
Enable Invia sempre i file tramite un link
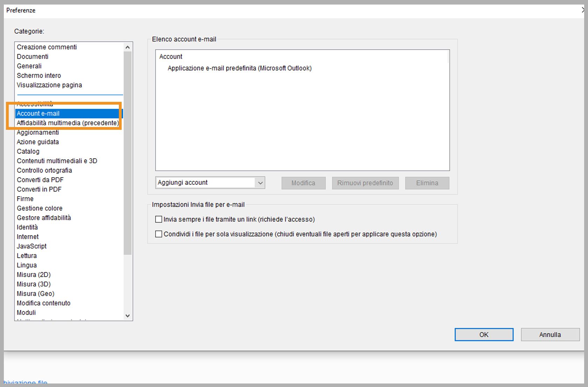point(158,219)
